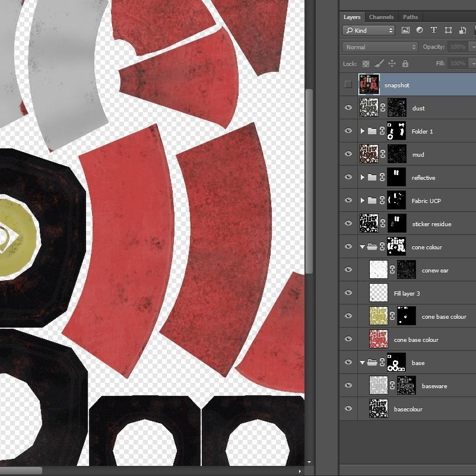Select the layer named conew ear
This screenshot has height=476, width=476.
[434, 270]
